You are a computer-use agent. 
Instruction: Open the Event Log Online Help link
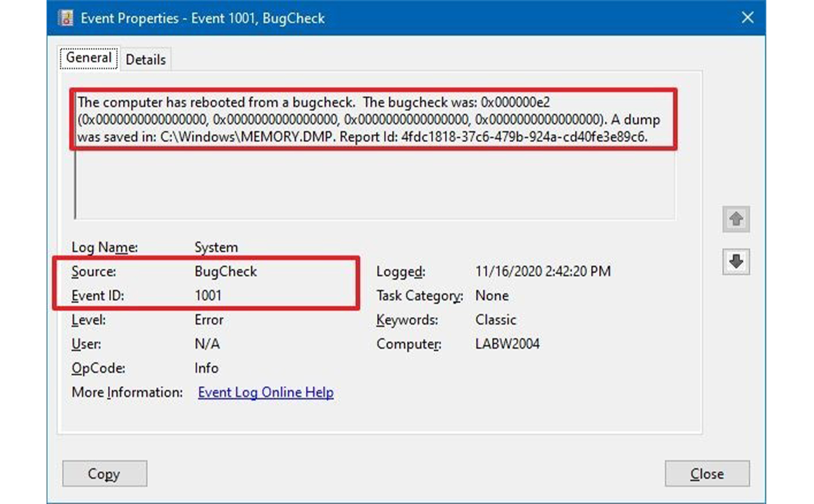266,392
